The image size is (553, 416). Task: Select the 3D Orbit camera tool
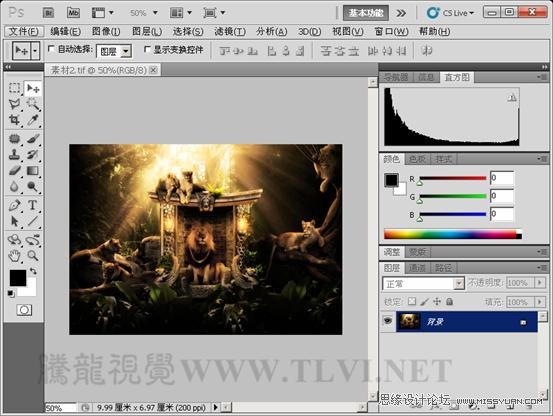point(33,239)
